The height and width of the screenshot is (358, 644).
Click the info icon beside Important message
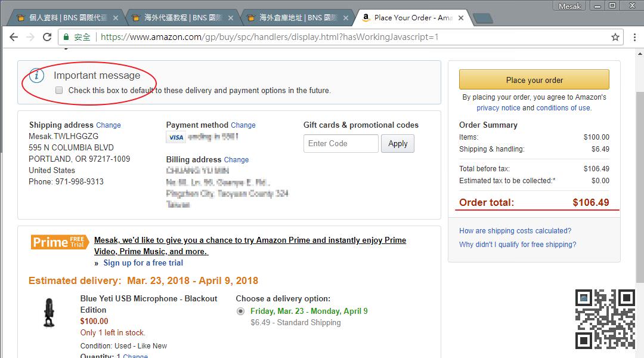coord(37,76)
